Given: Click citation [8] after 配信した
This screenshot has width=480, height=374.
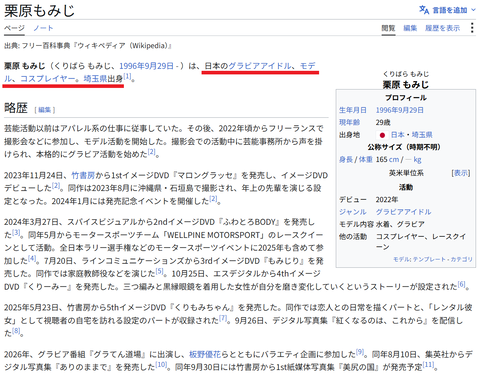Looking at the screenshot, I should point(16,331).
